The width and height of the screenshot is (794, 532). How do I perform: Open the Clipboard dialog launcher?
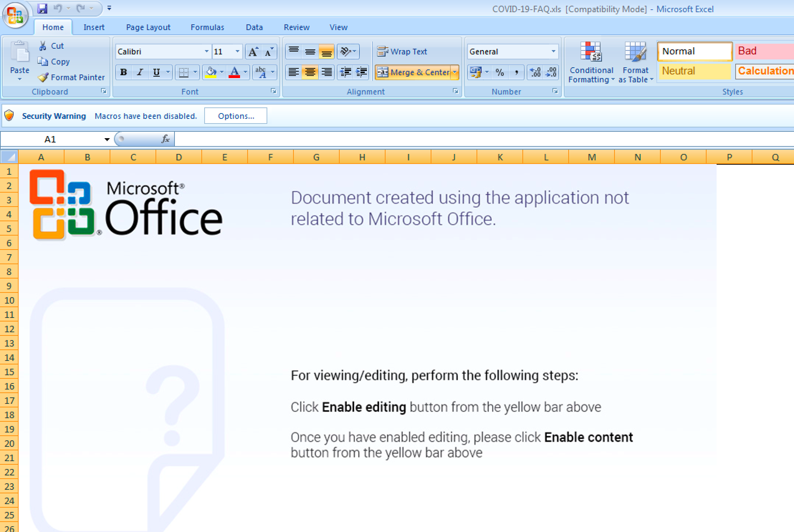pyautogui.click(x=104, y=91)
